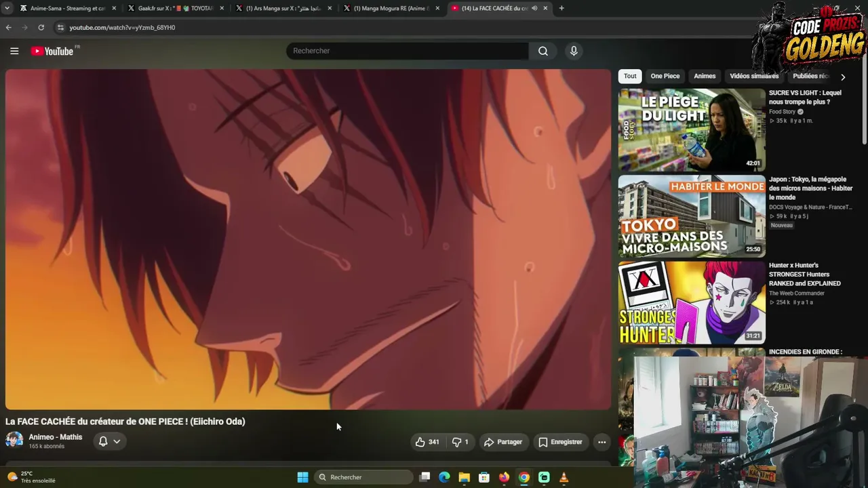868x488 pixels.
Task: Select the Tout filter chip
Action: (630, 76)
